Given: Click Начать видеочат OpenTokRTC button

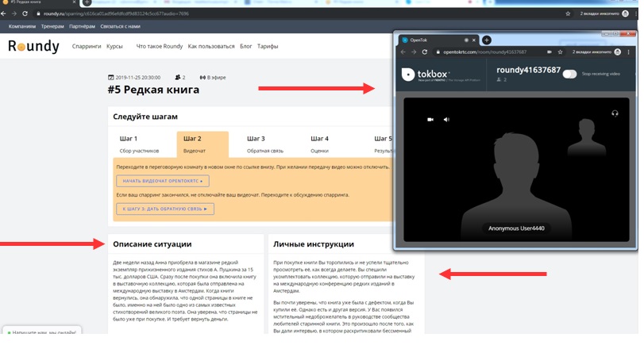Looking at the screenshot, I should tap(163, 181).
